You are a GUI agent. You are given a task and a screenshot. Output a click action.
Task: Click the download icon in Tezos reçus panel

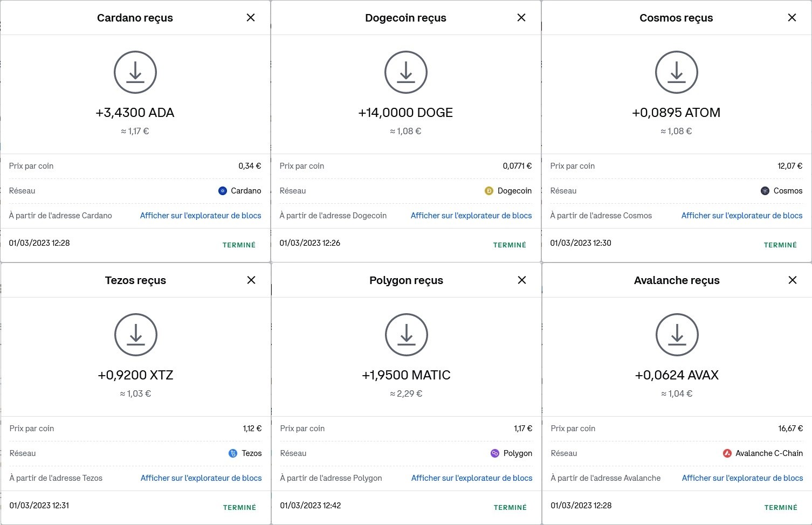[x=136, y=335]
